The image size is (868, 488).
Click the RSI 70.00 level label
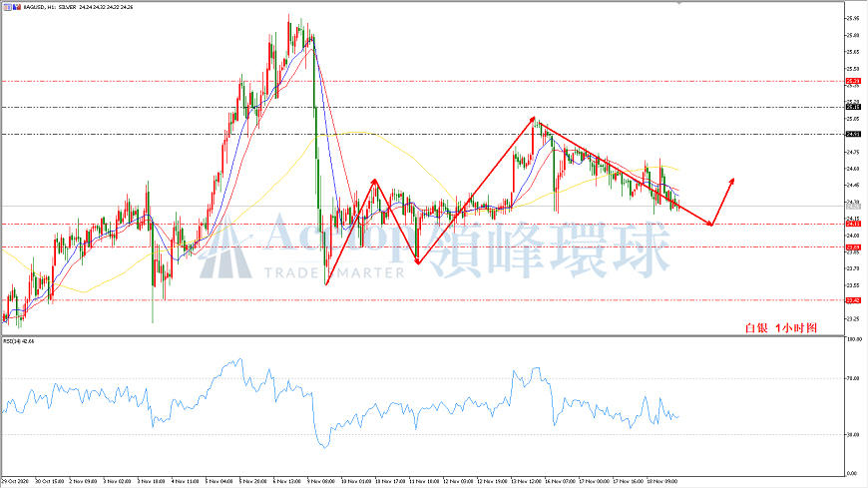tap(853, 378)
